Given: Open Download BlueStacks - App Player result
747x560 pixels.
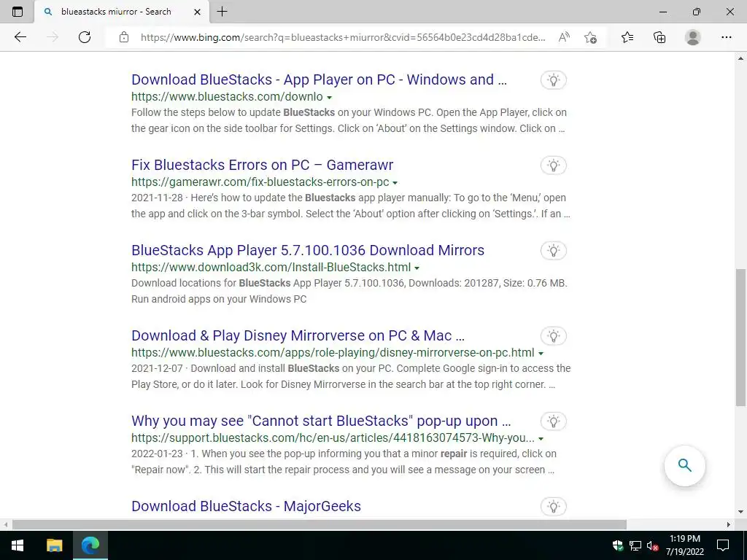Looking at the screenshot, I should pos(319,79).
